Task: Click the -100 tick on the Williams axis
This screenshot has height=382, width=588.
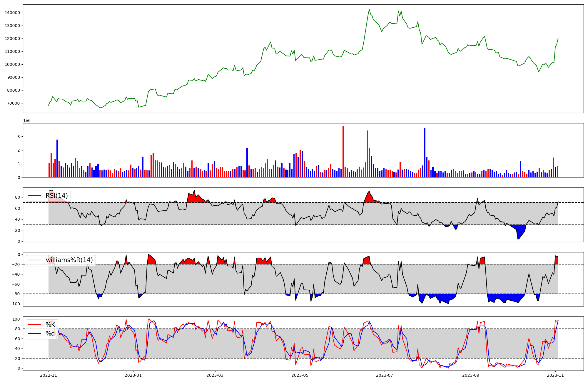Action: (x=14, y=304)
